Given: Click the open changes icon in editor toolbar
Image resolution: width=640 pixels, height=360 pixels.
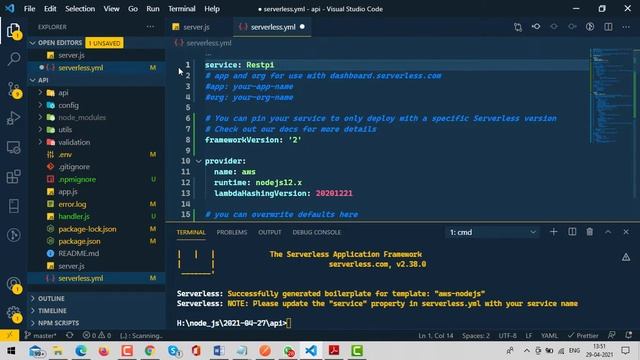Looking at the screenshot, I should (518, 27).
